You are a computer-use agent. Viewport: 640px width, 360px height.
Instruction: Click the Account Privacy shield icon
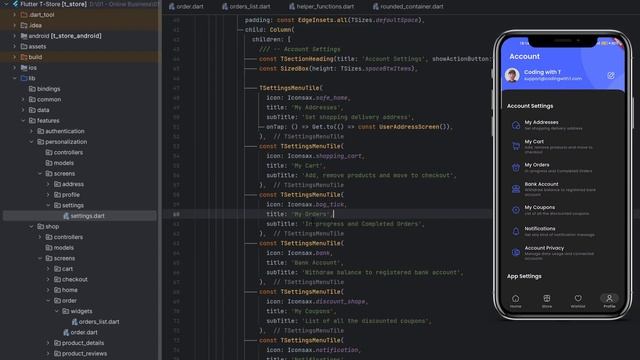pyautogui.click(x=516, y=252)
